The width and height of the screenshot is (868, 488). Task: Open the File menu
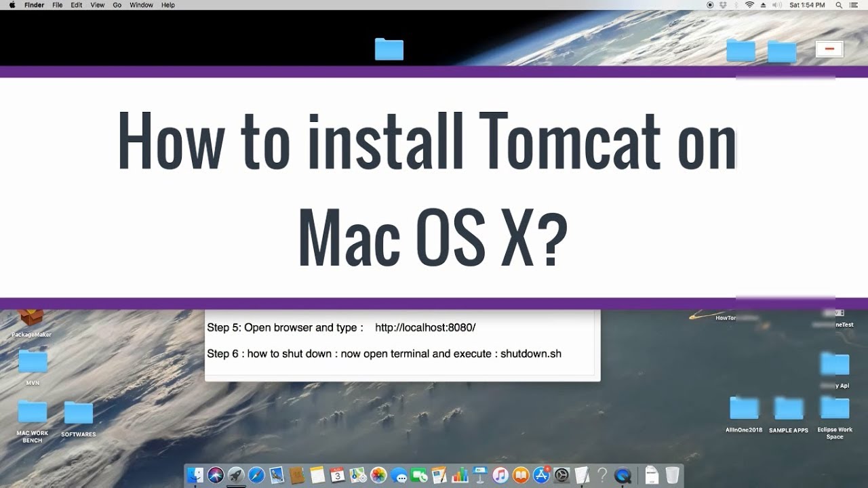click(58, 5)
